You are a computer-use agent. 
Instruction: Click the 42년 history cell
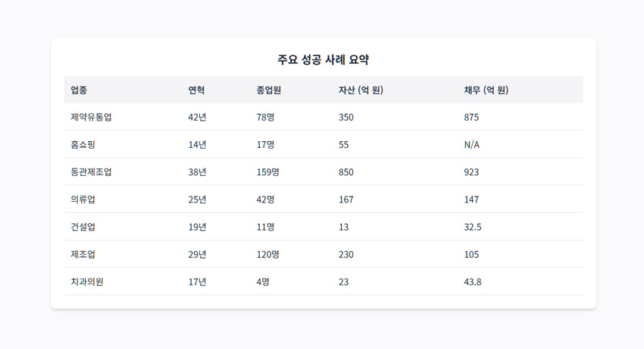coord(197,117)
